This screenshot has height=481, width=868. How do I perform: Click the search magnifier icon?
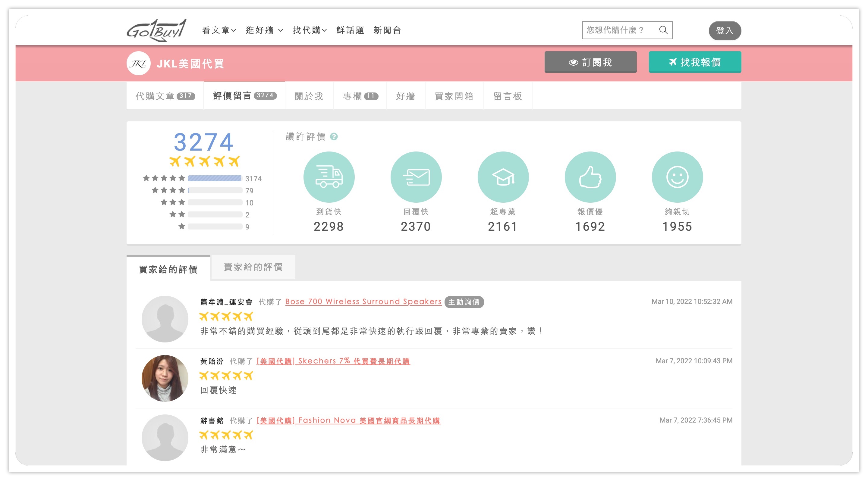point(663,30)
